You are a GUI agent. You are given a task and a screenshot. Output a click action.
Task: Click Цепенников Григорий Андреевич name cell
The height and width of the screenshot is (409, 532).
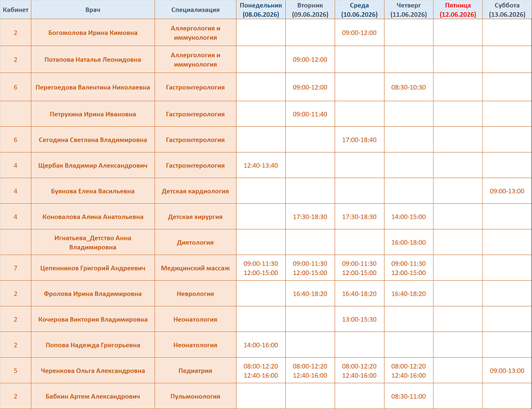pos(93,268)
